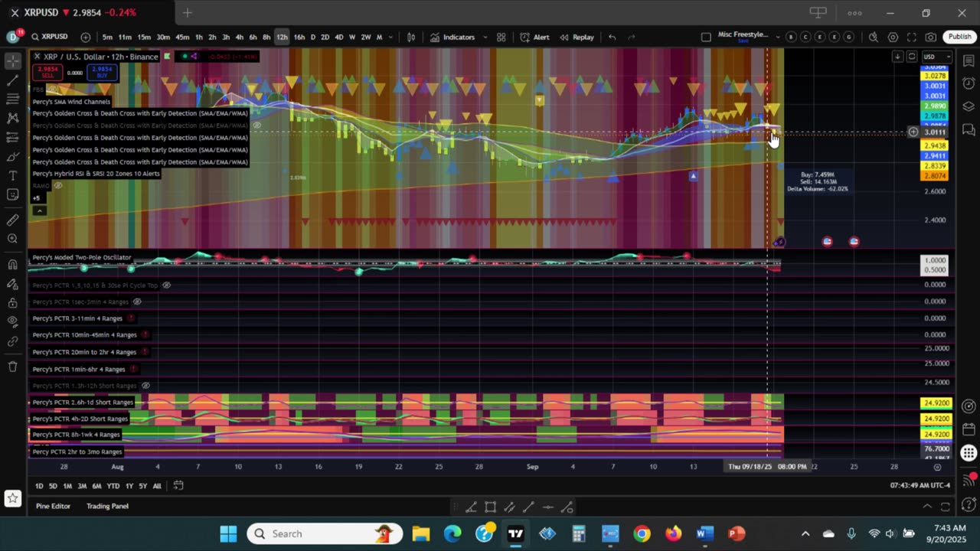
Task: Select the brush drawing tool
Action: point(13,157)
